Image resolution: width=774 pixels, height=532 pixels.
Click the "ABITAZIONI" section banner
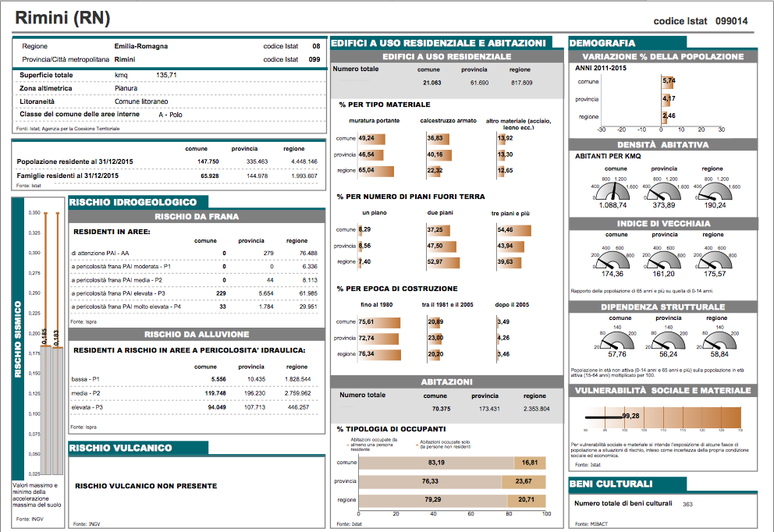point(447,382)
